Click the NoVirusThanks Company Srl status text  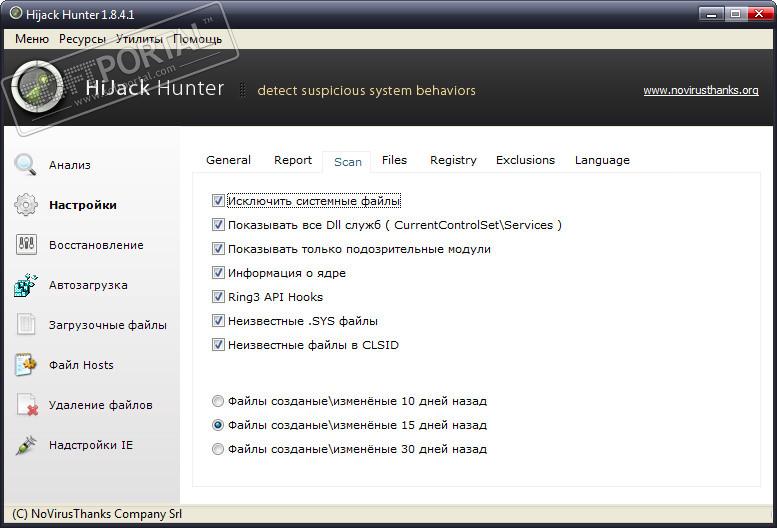[x=97, y=514]
